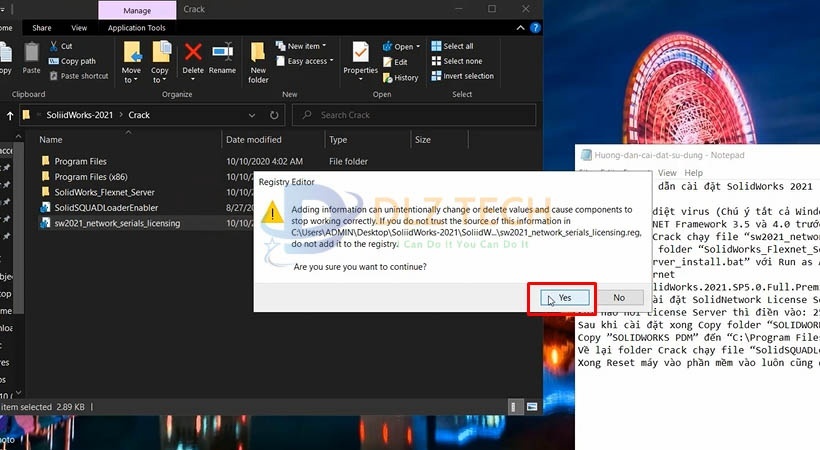The image size is (820, 450).
Task: Open the Help menu in Notepad
Action: (693, 173)
